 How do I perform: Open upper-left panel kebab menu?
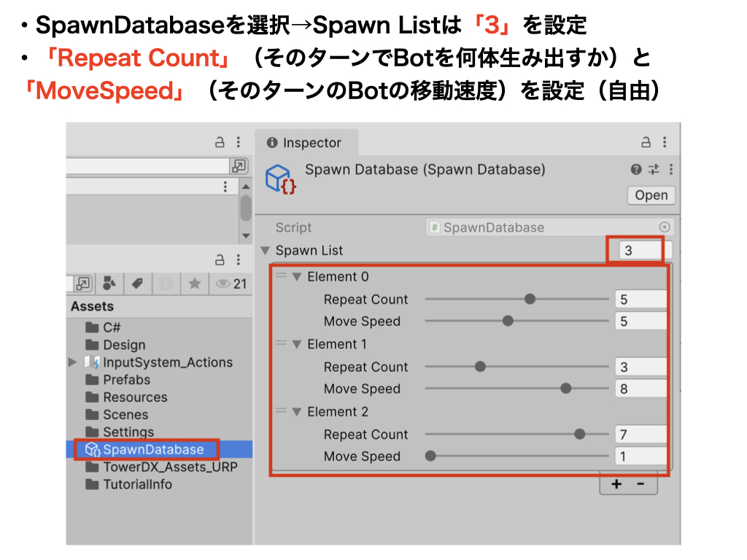239,142
